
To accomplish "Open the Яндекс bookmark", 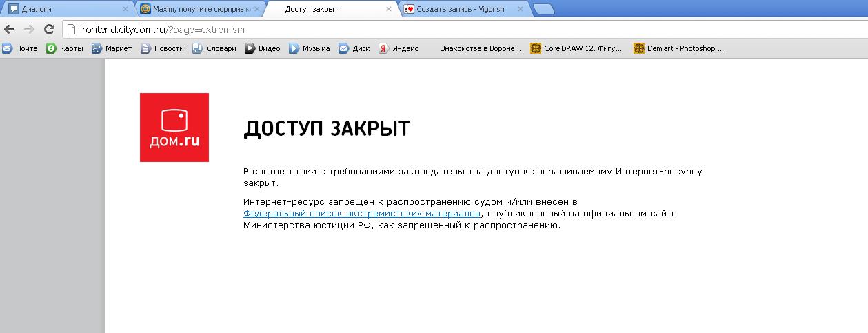I will (398, 48).
